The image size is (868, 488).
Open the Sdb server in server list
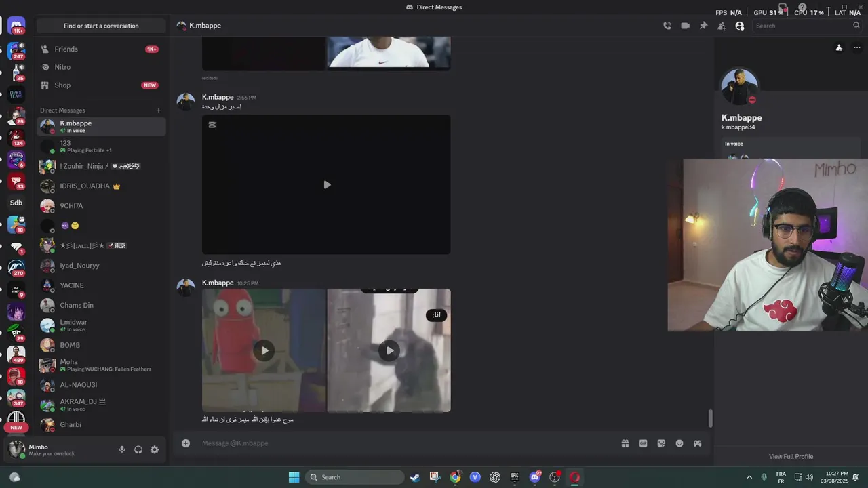16,203
